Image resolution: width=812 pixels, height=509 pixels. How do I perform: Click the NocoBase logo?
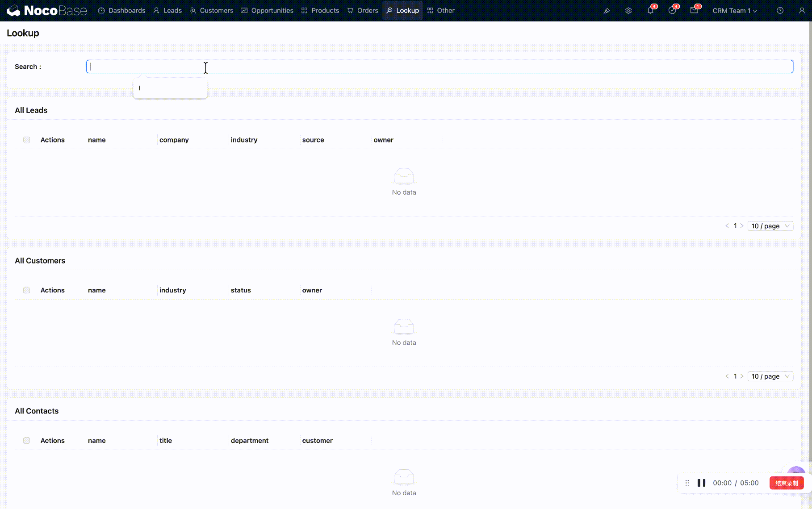[47, 10]
